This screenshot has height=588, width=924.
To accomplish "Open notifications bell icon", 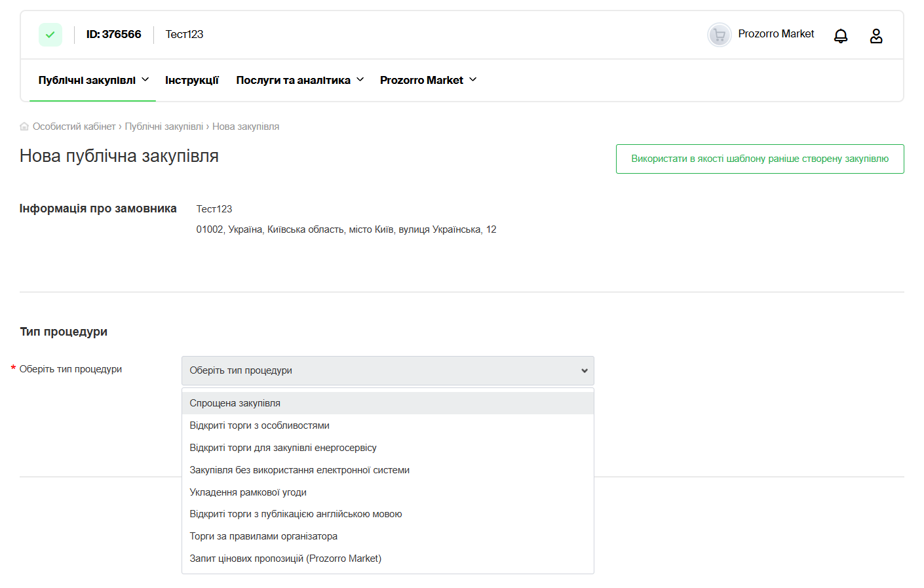I will pyautogui.click(x=840, y=36).
